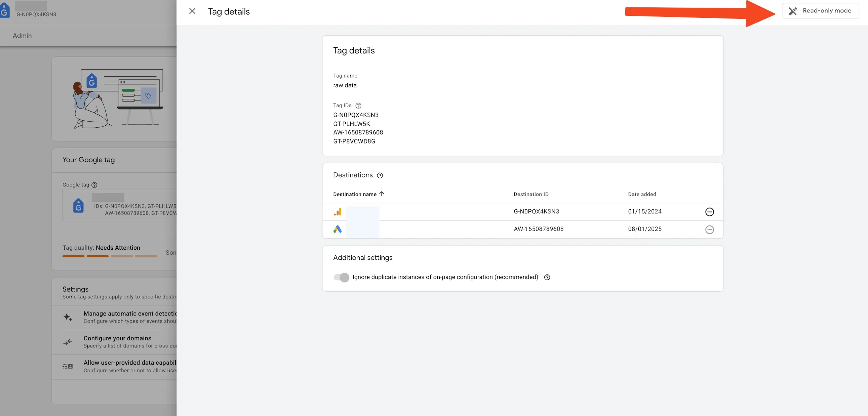Open the Admin tab in background page
The width and height of the screenshot is (868, 416).
coord(22,35)
